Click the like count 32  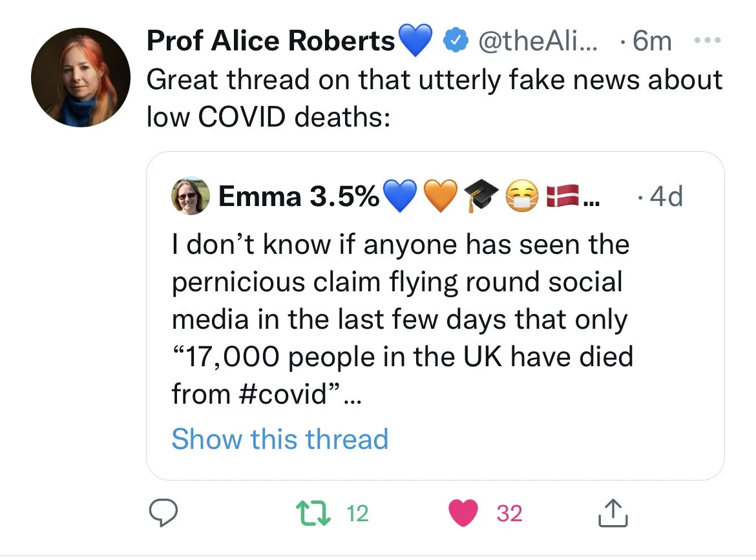[x=509, y=513]
